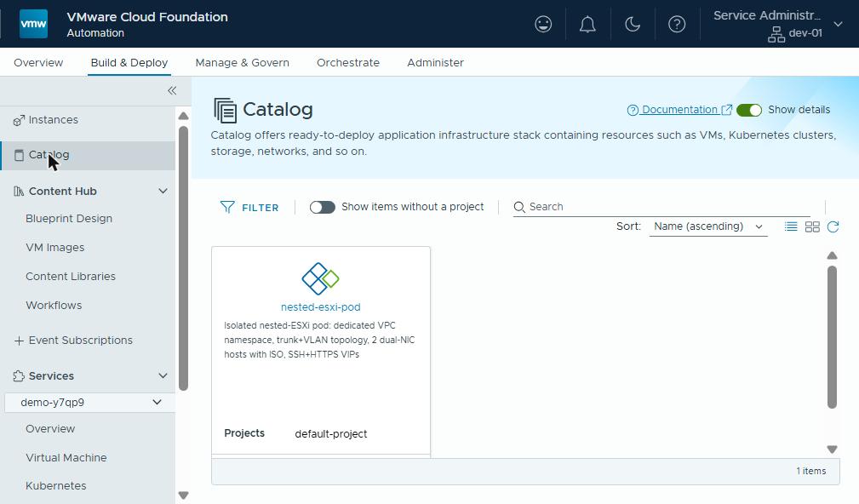Image resolution: width=859 pixels, height=504 pixels.
Task: Click the sidebar scroll down arrow
Action: coord(184,495)
